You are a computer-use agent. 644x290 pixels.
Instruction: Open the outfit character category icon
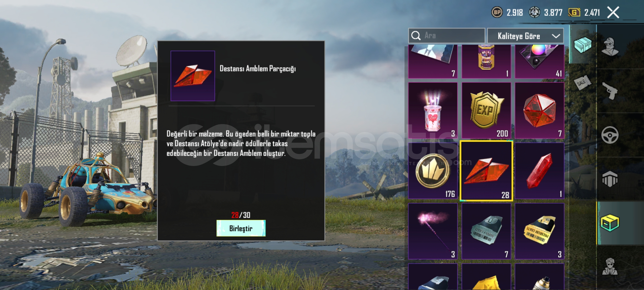pyautogui.click(x=610, y=47)
